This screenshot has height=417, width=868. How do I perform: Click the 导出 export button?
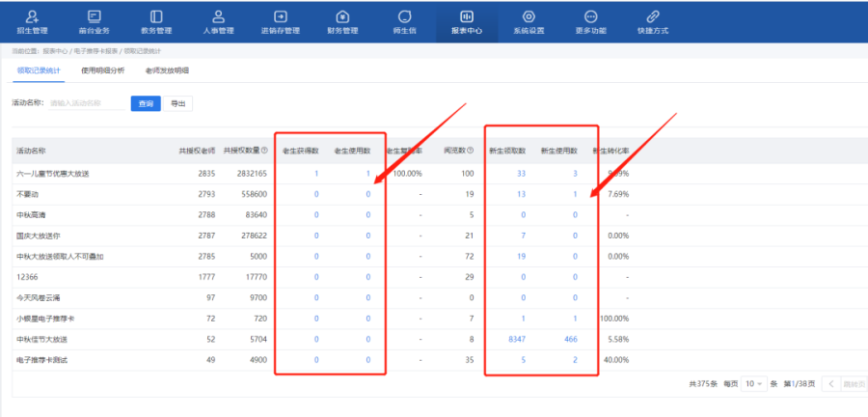(177, 102)
